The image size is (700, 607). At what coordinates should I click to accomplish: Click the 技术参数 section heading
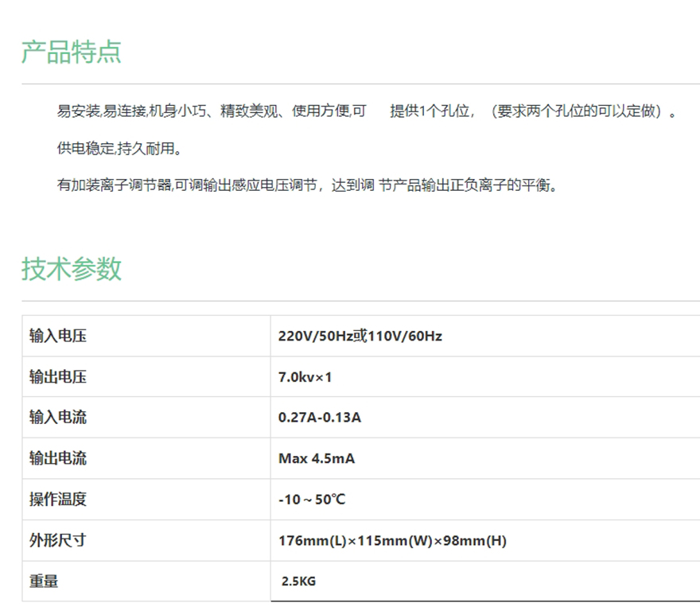(71, 269)
